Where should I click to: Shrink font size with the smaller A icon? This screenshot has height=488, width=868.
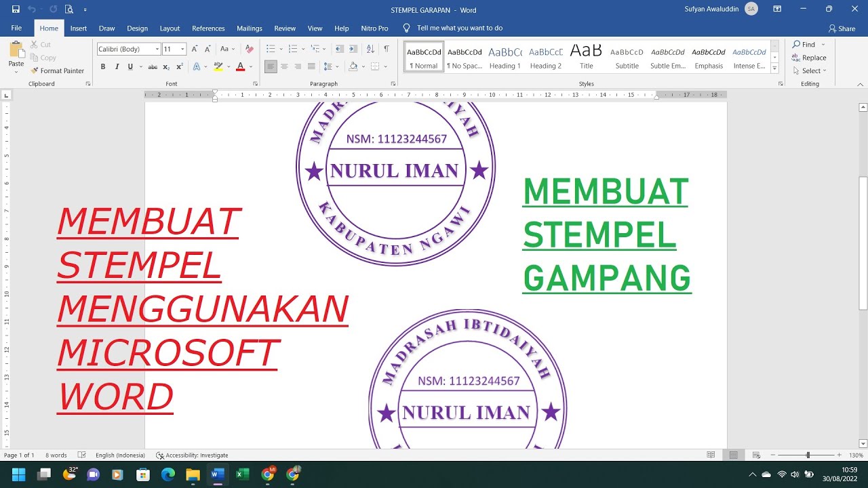(206, 49)
